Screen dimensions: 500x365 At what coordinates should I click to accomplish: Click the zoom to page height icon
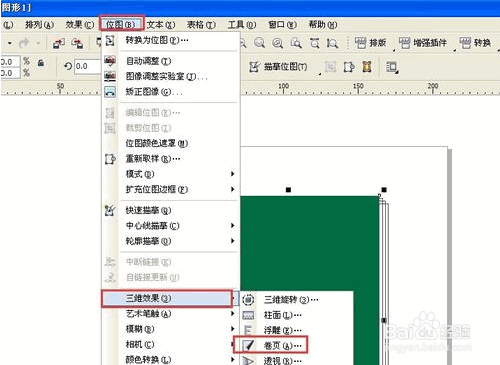332,43
